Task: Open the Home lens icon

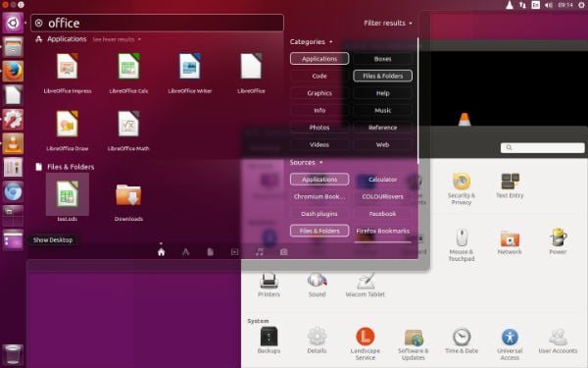Action: [x=162, y=252]
